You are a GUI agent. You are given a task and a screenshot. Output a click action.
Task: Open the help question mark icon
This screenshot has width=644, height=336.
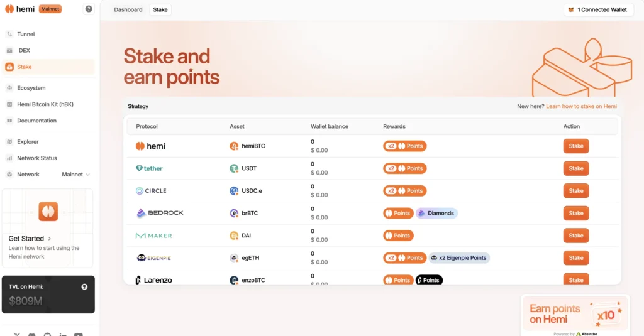pos(89,9)
